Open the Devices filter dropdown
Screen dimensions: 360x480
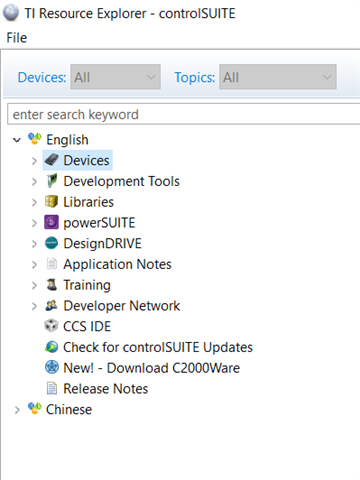click(115, 77)
